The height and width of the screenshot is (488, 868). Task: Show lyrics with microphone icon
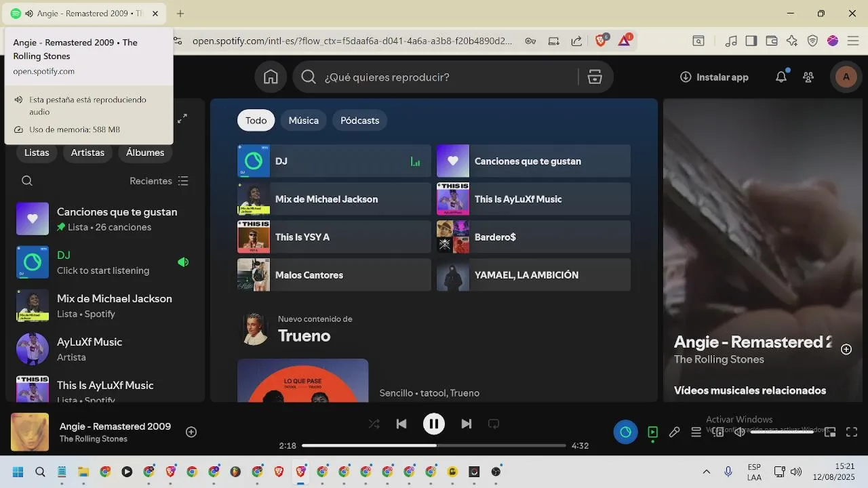(x=674, y=432)
